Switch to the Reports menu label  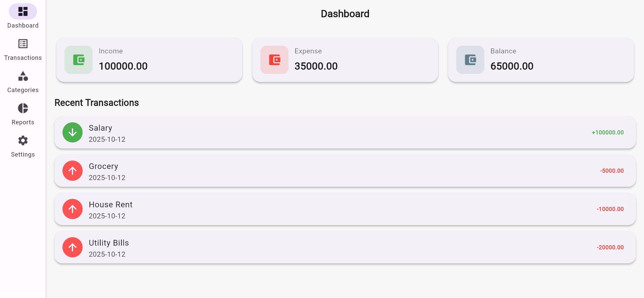23,122
